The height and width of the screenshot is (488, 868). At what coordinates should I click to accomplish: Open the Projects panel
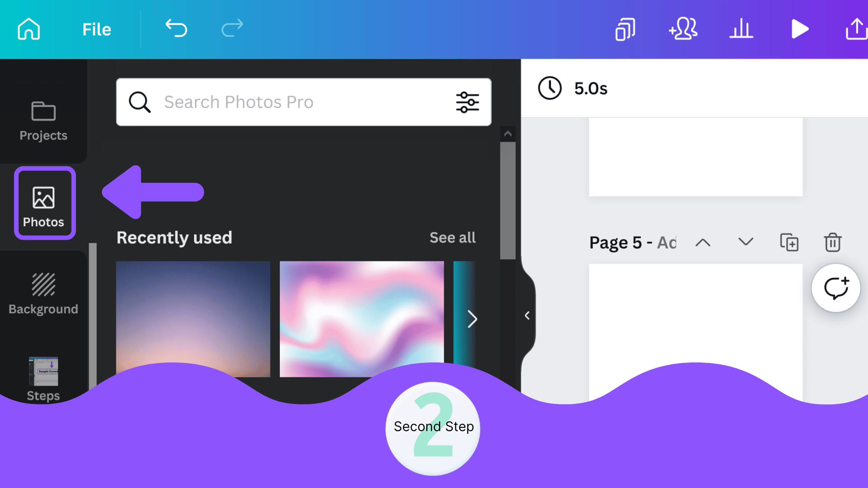click(43, 119)
